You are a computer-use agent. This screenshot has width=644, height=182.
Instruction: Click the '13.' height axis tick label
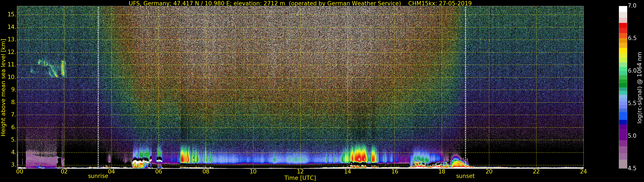(x=12, y=40)
